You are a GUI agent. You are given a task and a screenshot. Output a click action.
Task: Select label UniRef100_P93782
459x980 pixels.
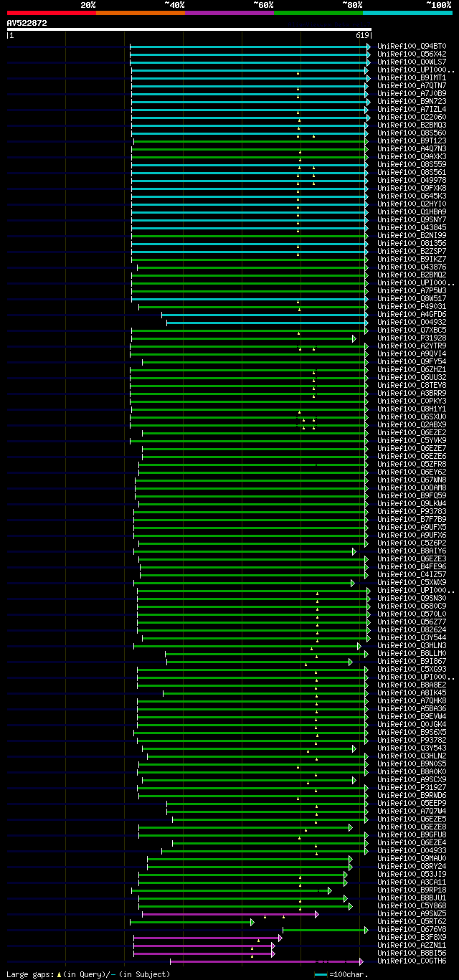coord(412,741)
